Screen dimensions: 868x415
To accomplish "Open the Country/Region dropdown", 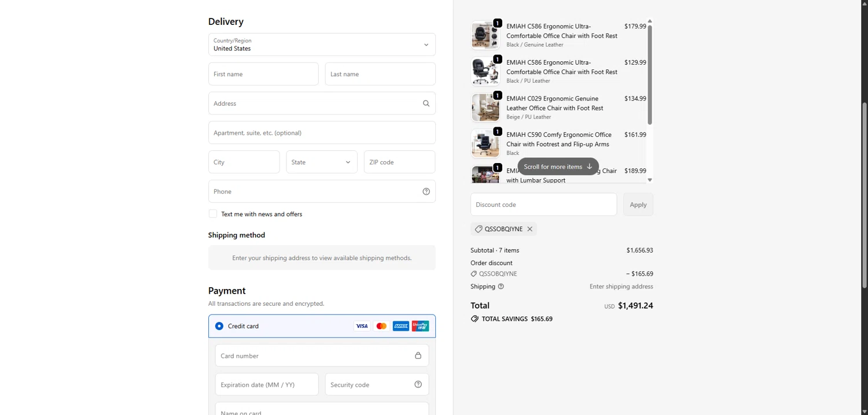I will 322,45.
